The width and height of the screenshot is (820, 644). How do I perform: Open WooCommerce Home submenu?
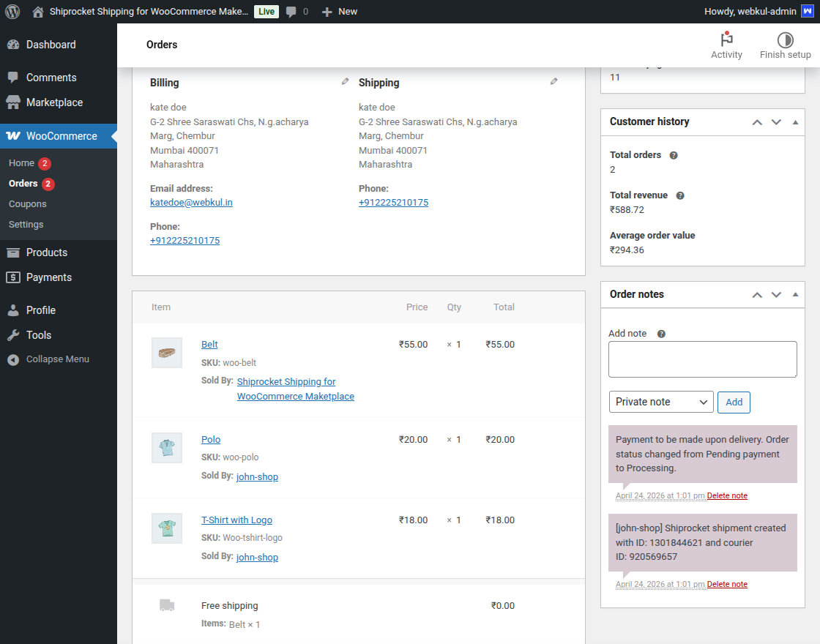click(x=21, y=163)
